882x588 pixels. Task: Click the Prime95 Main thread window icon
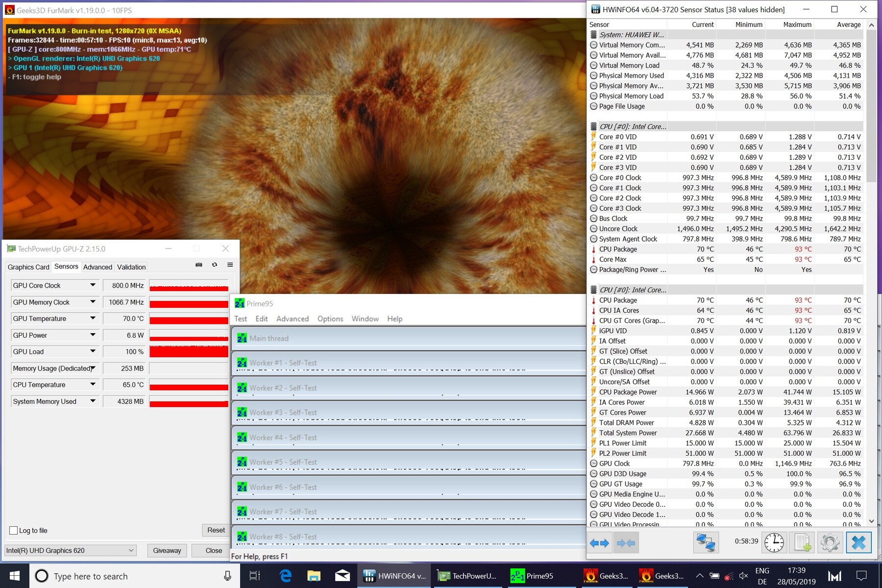coord(242,338)
